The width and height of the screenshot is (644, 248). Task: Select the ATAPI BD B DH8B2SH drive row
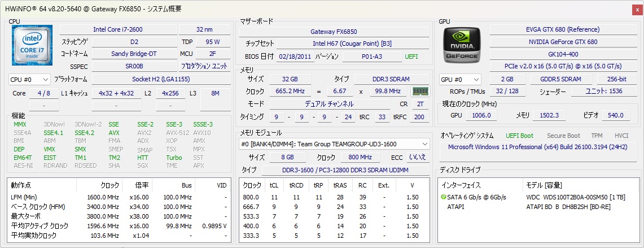pyautogui.click(x=538, y=206)
